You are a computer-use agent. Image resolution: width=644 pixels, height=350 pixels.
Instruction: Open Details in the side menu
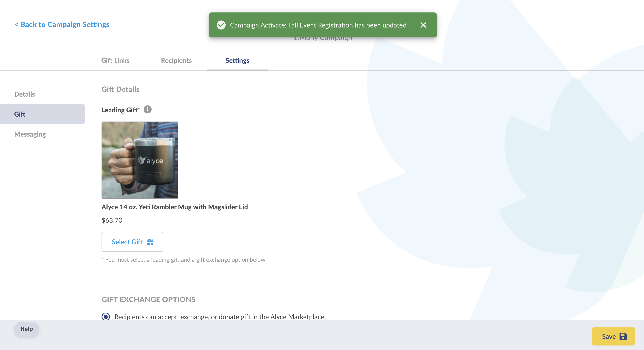(x=24, y=94)
